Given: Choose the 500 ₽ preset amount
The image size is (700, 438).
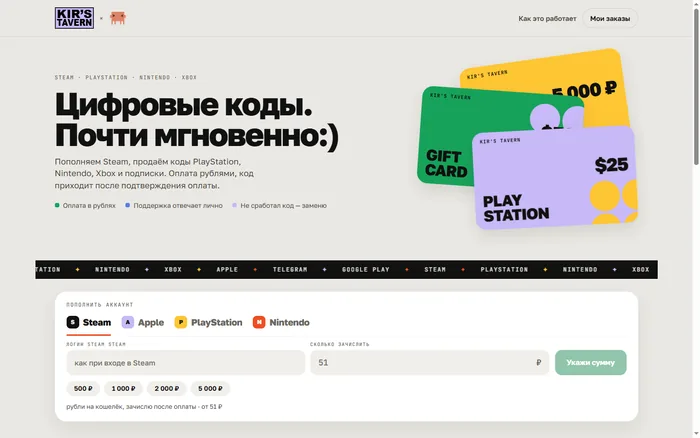Looking at the screenshot, I should click(83, 388).
